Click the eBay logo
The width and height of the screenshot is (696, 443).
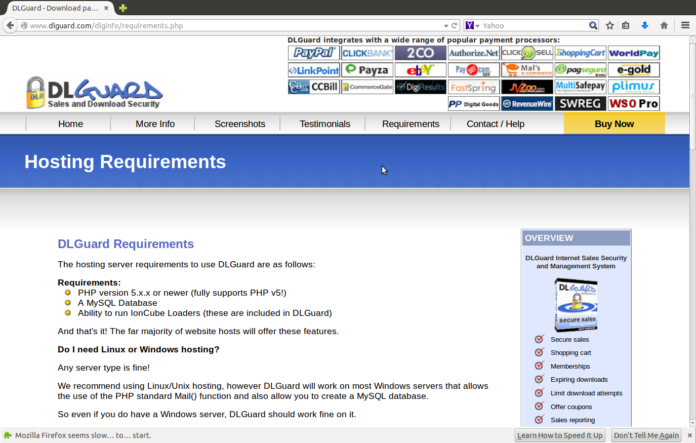[420, 70]
